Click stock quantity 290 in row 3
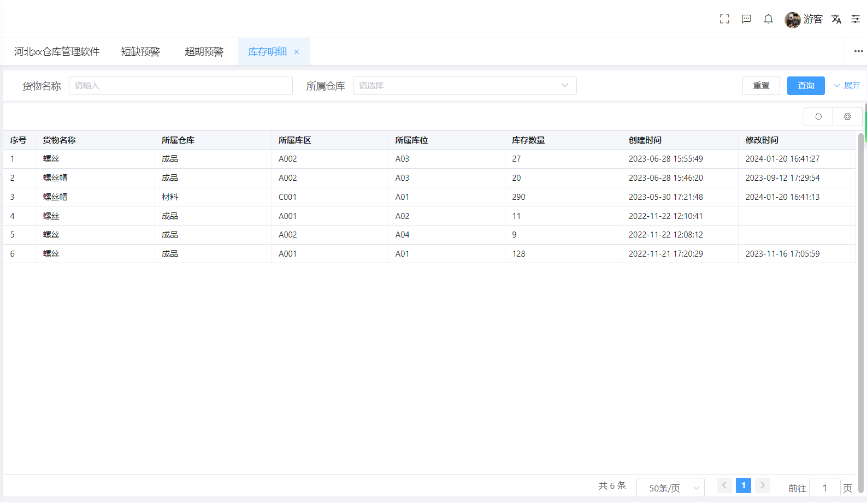 coord(518,197)
